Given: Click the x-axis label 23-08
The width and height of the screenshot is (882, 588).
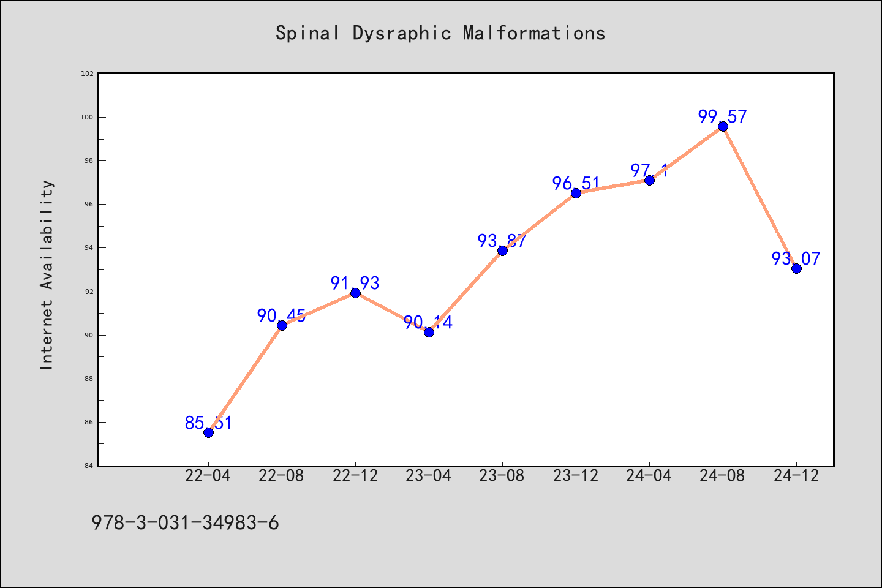Looking at the screenshot, I should (502, 476).
